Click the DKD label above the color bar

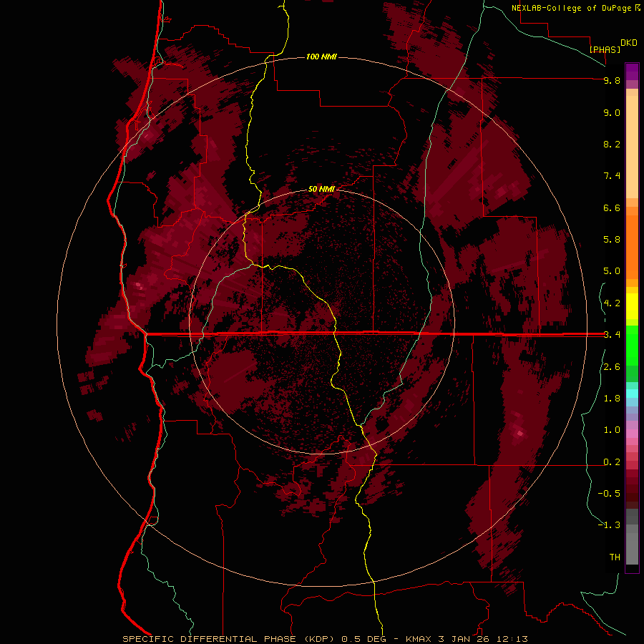629,43
